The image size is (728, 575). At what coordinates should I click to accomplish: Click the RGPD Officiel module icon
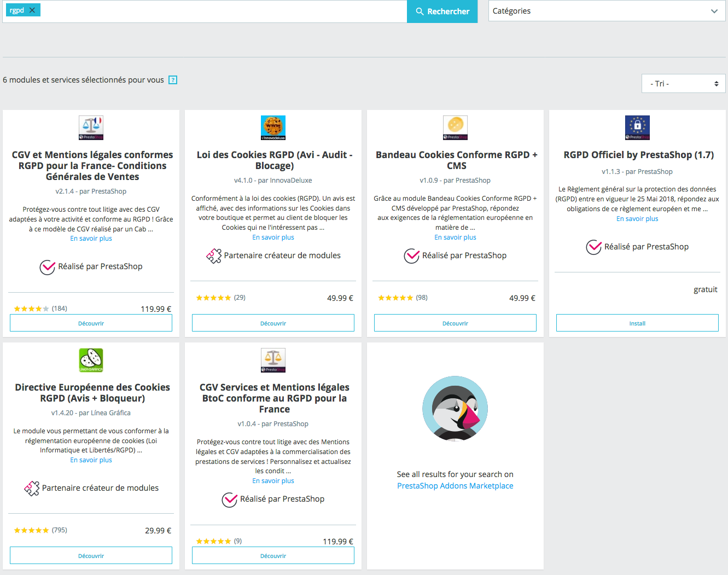637,128
